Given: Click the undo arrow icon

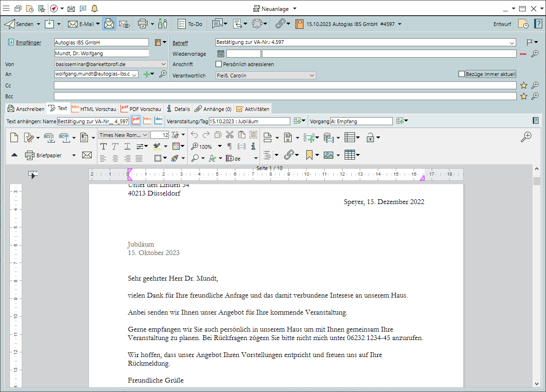Looking at the screenshot, I should click(x=194, y=135).
